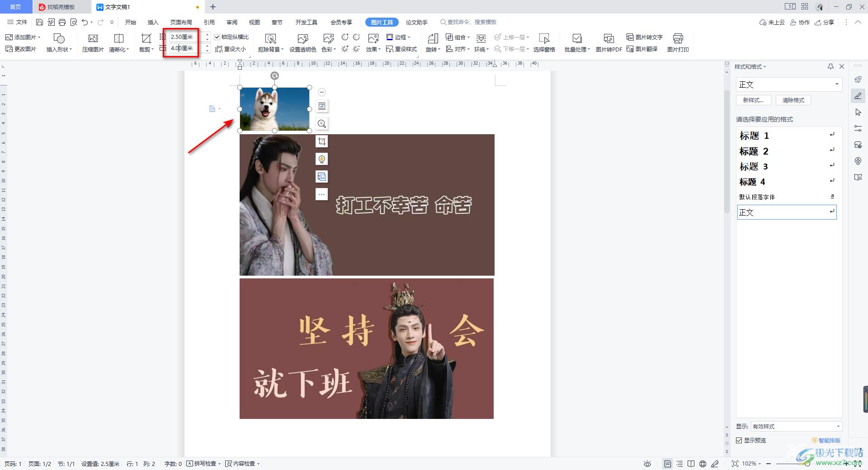
Task: Open the Review (审阅) ribbon tab
Action: coord(232,22)
